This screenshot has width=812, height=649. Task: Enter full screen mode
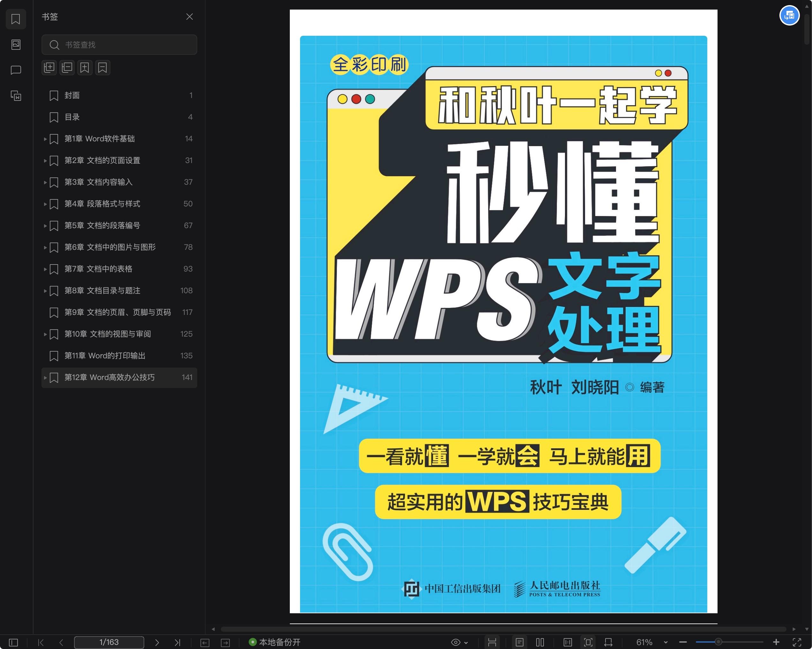pos(797,642)
